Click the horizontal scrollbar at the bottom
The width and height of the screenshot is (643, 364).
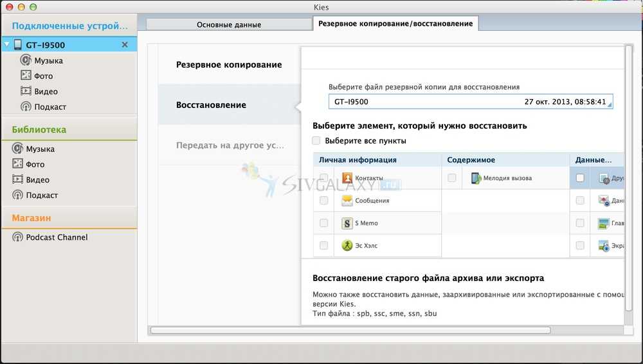(x=350, y=330)
